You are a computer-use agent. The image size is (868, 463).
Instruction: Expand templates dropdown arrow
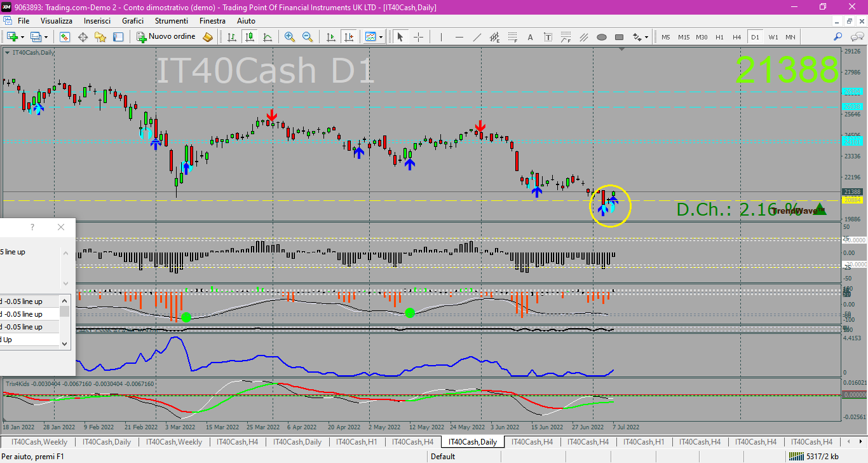click(x=381, y=37)
